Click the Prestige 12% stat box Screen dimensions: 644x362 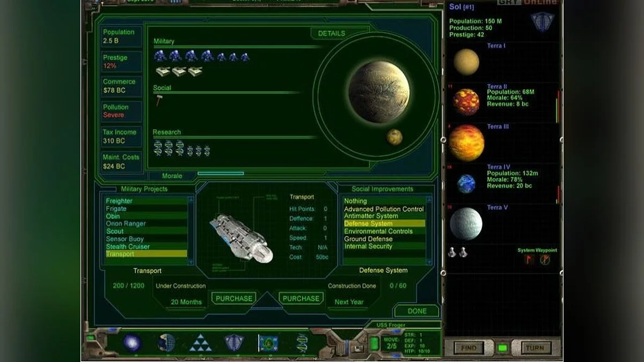pos(122,62)
